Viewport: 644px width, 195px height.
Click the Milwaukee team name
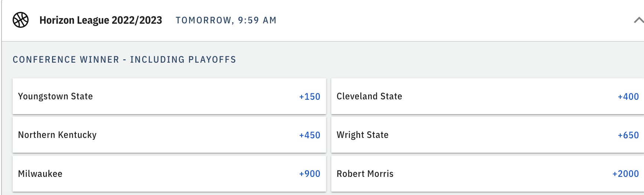tap(40, 174)
